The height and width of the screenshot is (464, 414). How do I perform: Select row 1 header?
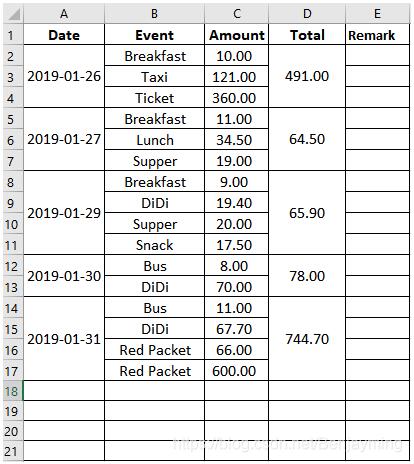[12, 35]
